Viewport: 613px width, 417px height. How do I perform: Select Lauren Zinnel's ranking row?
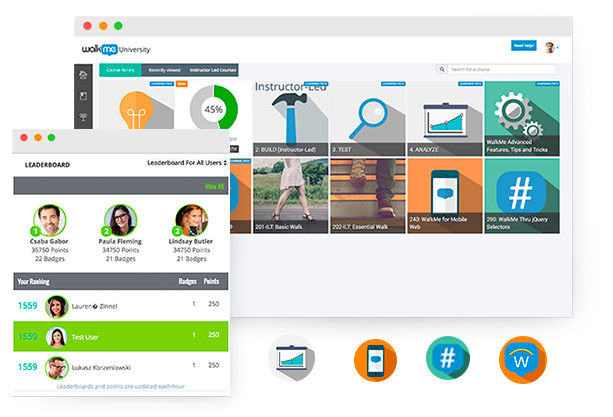click(x=121, y=306)
